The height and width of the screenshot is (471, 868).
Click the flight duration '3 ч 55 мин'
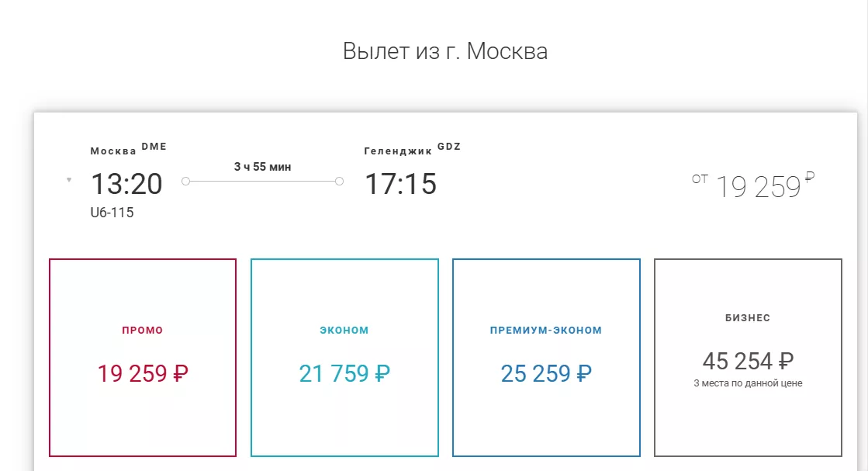pyautogui.click(x=262, y=167)
